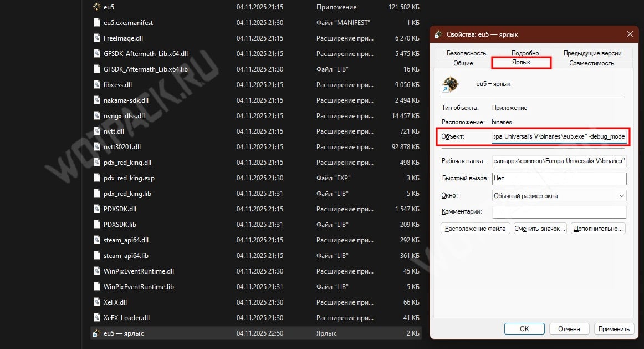Click the FreeImage.dll file icon

coord(96,38)
